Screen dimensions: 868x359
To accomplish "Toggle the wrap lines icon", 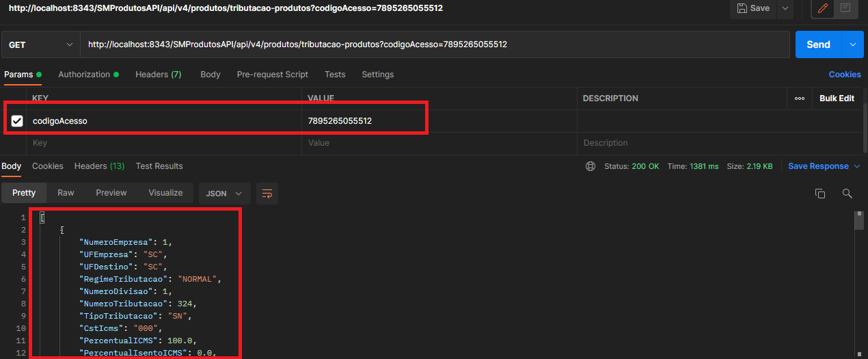I will [x=267, y=194].
